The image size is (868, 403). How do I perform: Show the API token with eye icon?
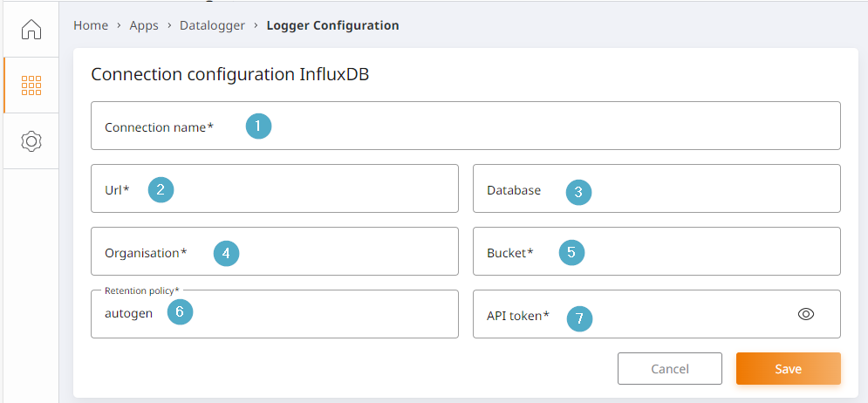pyautogui.click(x=806, y=314)
